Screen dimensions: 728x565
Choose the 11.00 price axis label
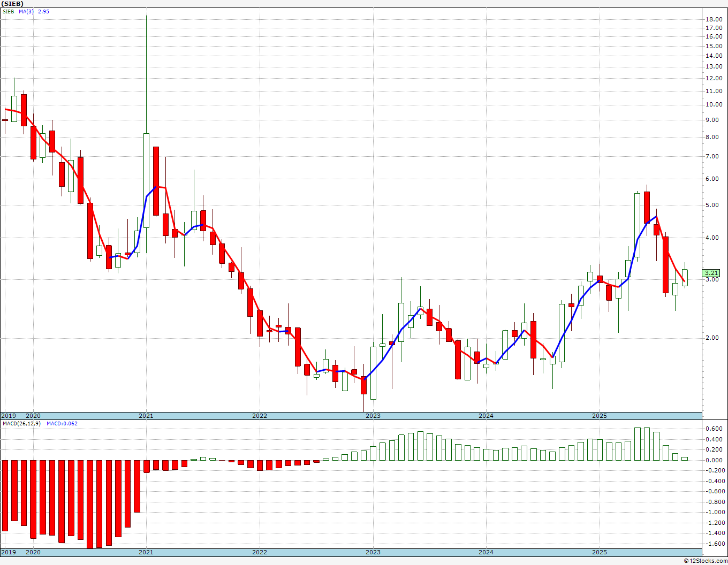pos(714,91)
